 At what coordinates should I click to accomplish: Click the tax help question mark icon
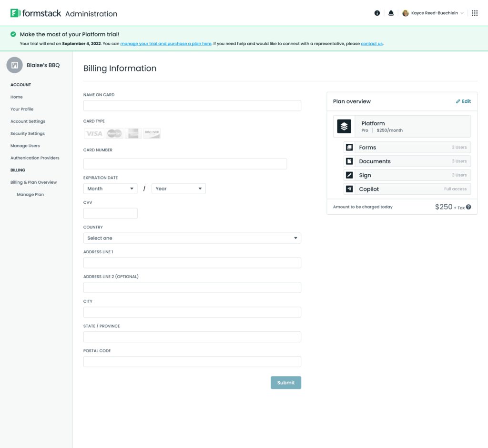point(468,207)
